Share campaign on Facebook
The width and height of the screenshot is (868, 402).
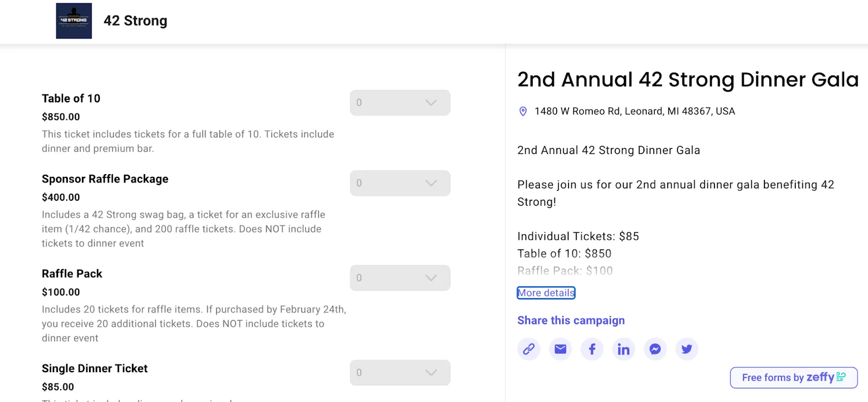coord(592,349)
